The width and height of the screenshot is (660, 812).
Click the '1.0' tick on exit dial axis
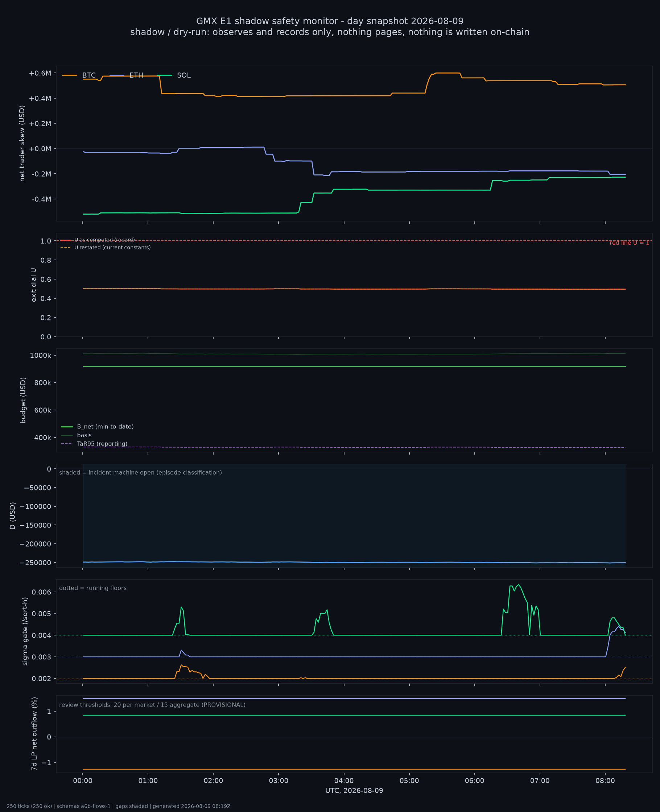(46, 241)
